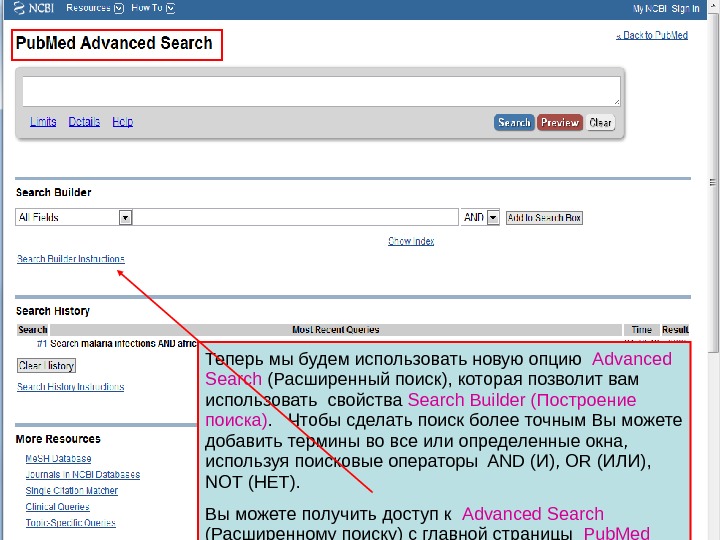Open the Limits link
Screen dimensions: 720x540
pyautogui.click(x=43, y=122)
